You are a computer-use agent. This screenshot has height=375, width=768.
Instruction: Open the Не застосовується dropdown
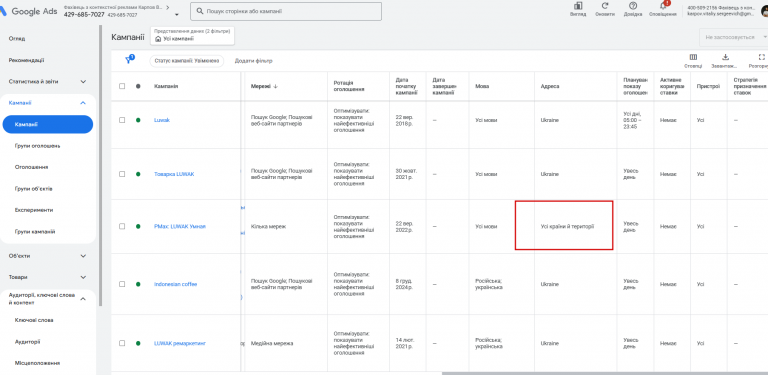click(x=734, y=37)
